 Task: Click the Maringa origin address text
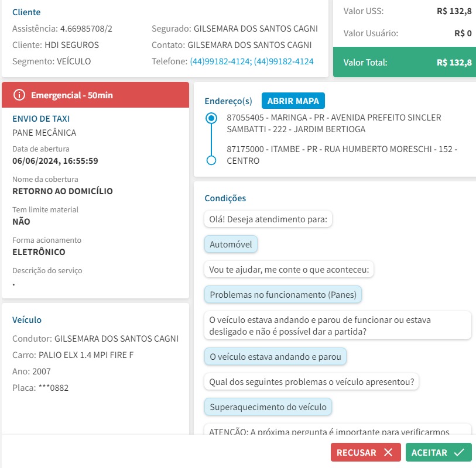coord(334,123)
